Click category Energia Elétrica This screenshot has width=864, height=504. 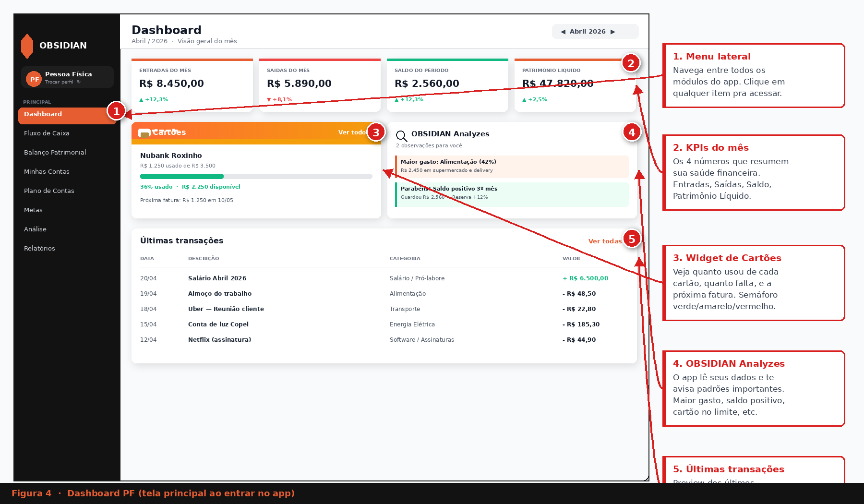[412, 324]
